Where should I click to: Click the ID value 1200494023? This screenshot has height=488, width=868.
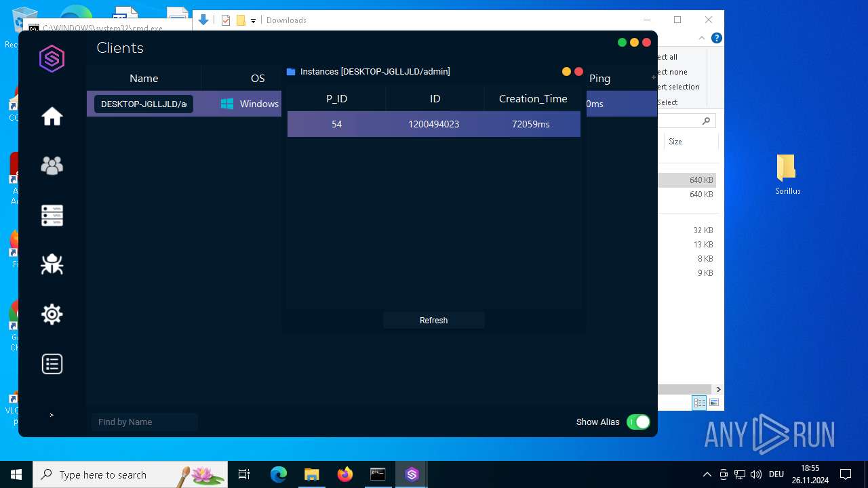[434, 124]
